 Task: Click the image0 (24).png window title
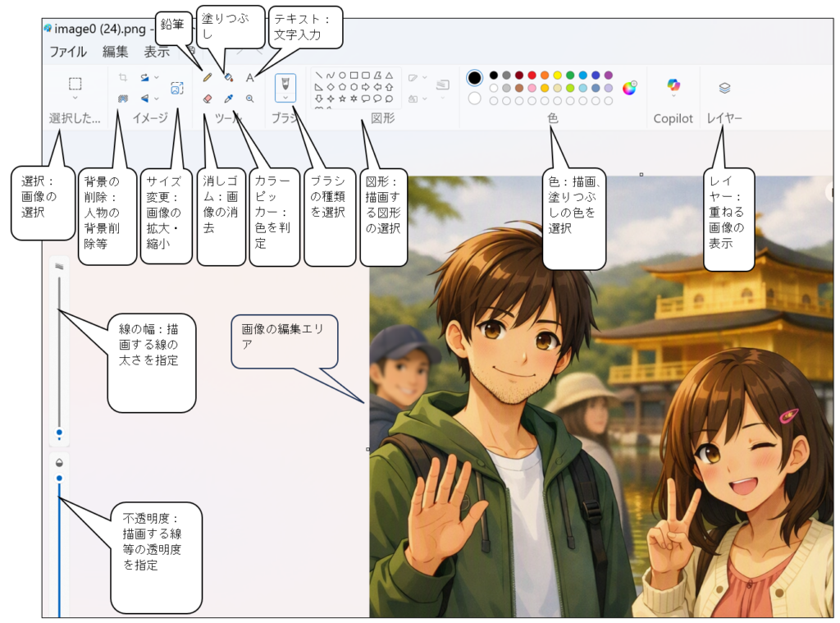(99, 29)
